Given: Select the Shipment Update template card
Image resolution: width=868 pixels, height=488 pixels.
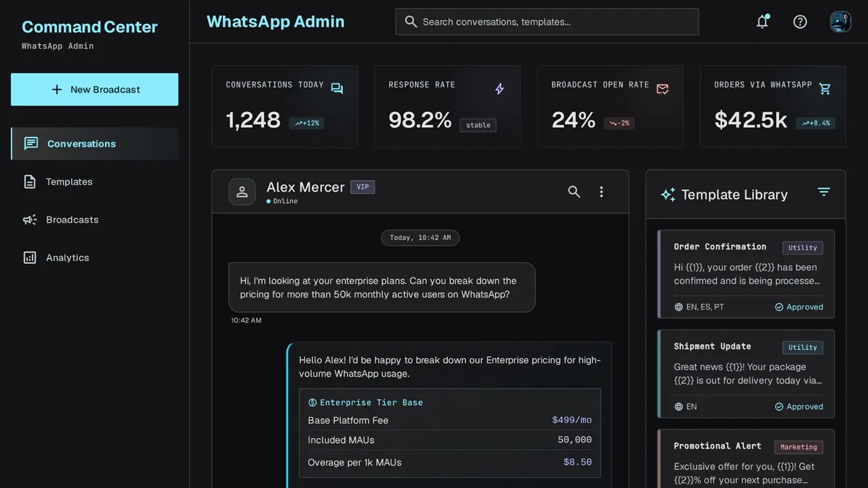Looking at the screenshot, I should [x=746, y=374].
